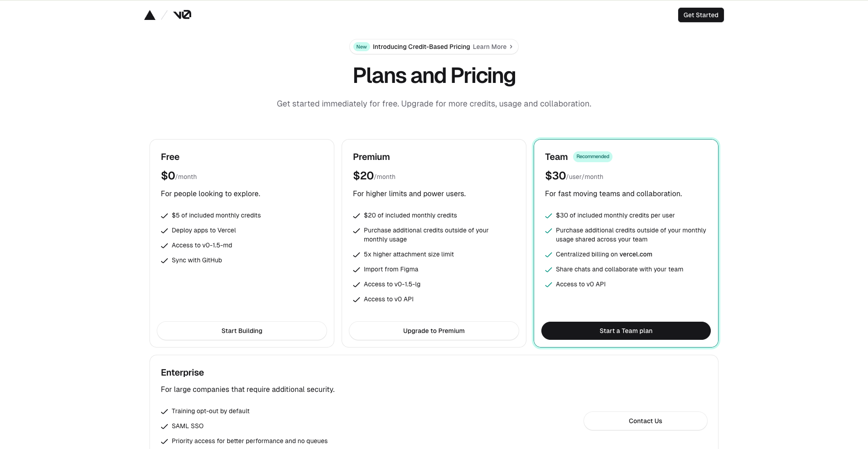This screenshot has width=868, height=449.
Task: Click Start Building button
Action: tap(242, 331)
